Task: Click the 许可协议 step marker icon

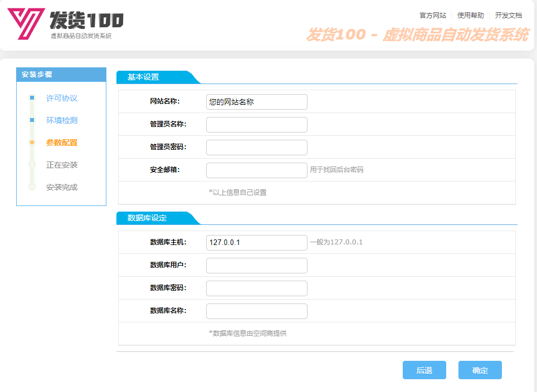Action: point(32,98)
